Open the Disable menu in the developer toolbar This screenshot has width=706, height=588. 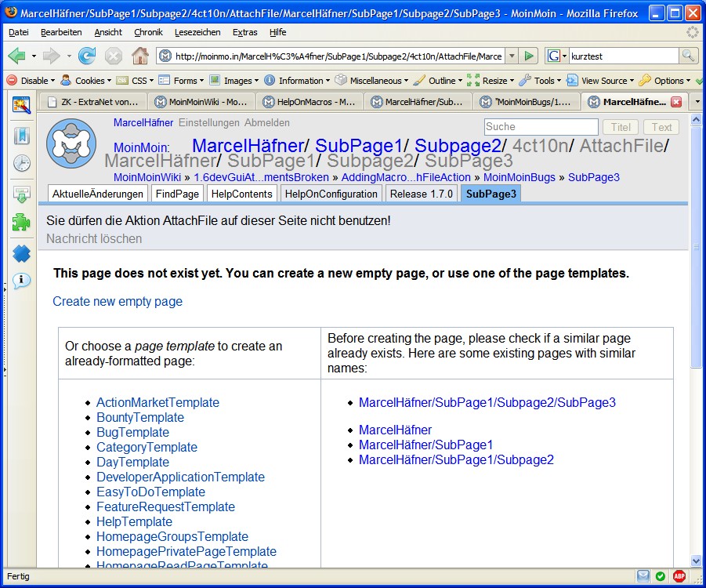[x=31, y=81]
